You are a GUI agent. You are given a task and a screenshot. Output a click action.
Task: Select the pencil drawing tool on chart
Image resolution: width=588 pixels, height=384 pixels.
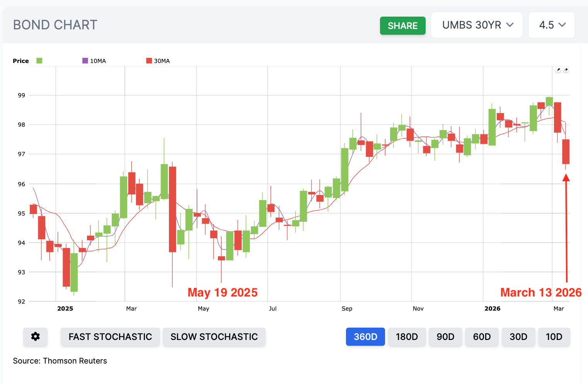point(558,70)
